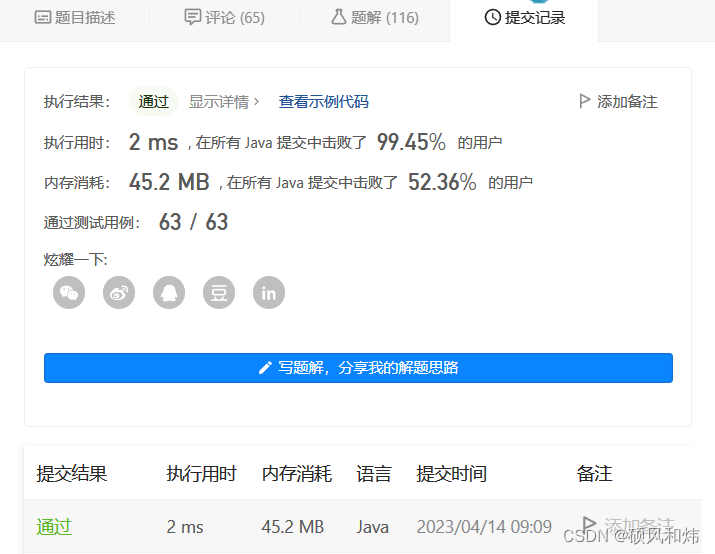Open the green 通过 submission link in table
715x554 pixels.
(54, 527)
